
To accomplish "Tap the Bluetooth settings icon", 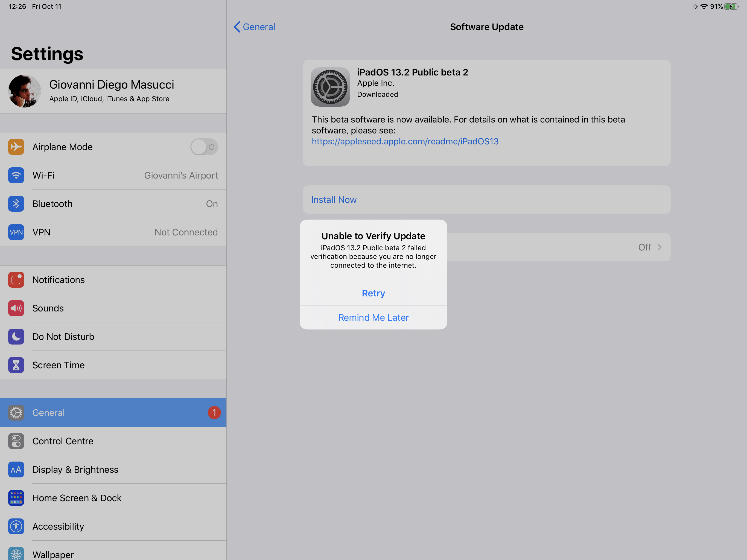I will pyautogui.click(x=16, y=204).
